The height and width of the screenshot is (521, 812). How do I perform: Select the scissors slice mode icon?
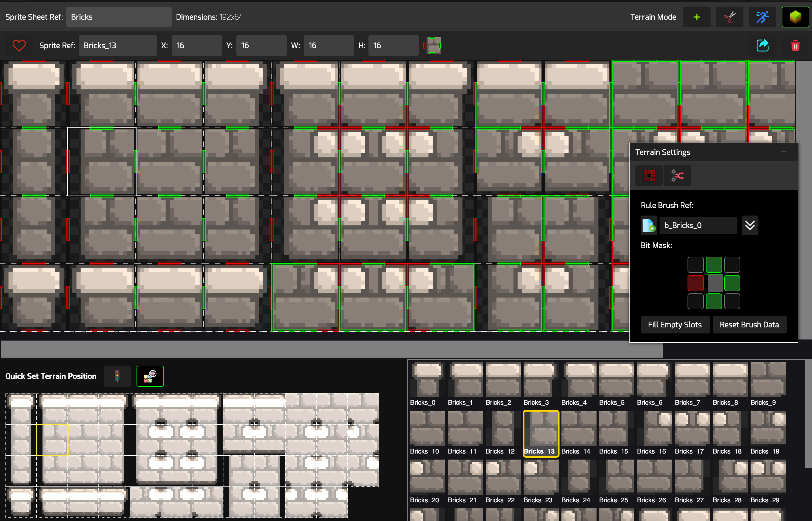pyautogui.click(x=729, y=17)
